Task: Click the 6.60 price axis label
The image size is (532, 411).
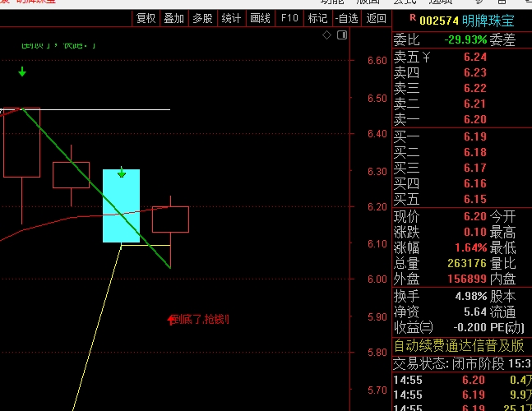Action: tap(377, 60)
